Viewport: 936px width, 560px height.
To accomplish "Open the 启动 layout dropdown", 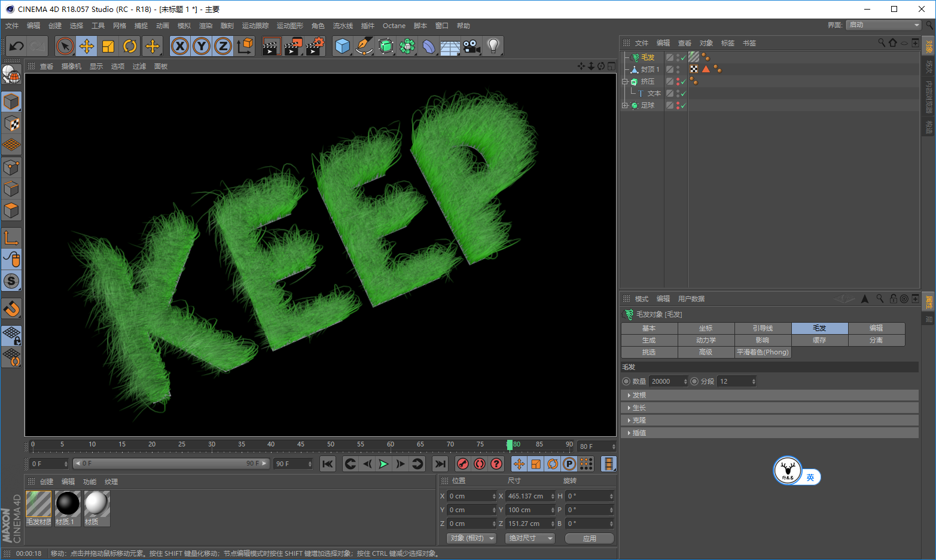I will click(x=884, y=25).
